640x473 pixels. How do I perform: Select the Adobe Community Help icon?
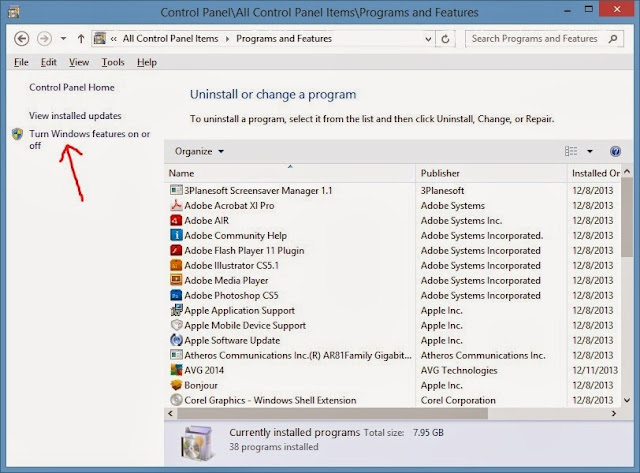[x=176, y=235]
